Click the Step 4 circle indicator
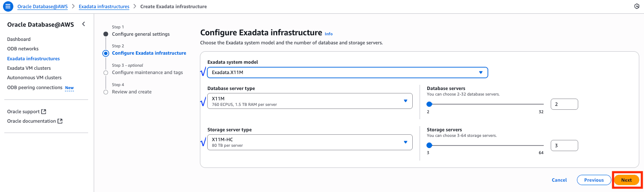Screen dimensions: 644x192 click(x=106, y=92)
